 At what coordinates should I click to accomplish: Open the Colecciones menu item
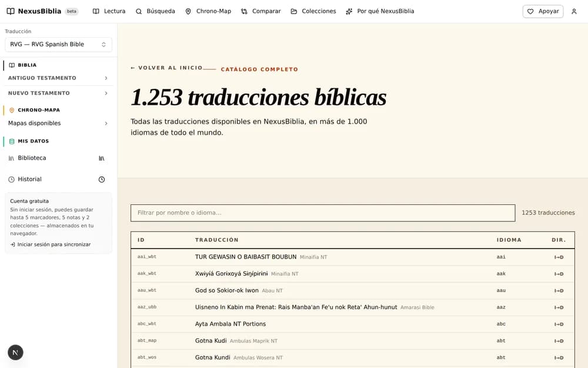tap(313, 11)
